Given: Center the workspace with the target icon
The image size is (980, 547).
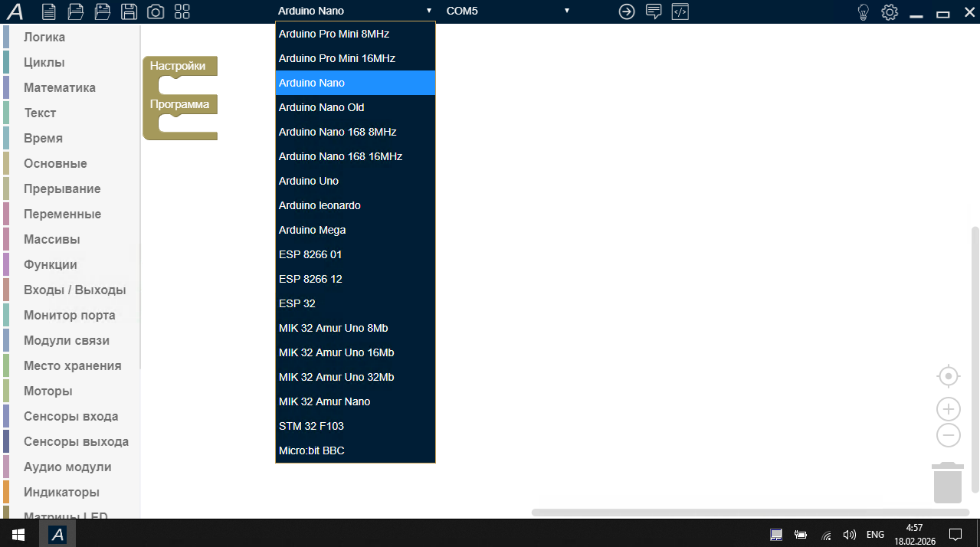Looking at the screenshot, I should 949,377.
